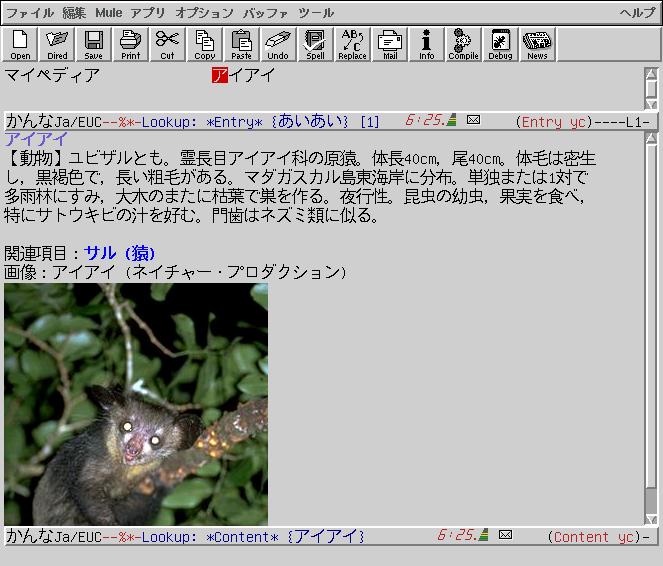Screen dimensions: 663x566
Task: Click the Entry window scrollbar up arrow
Action: pyautogui.click(x=651, y=74)
